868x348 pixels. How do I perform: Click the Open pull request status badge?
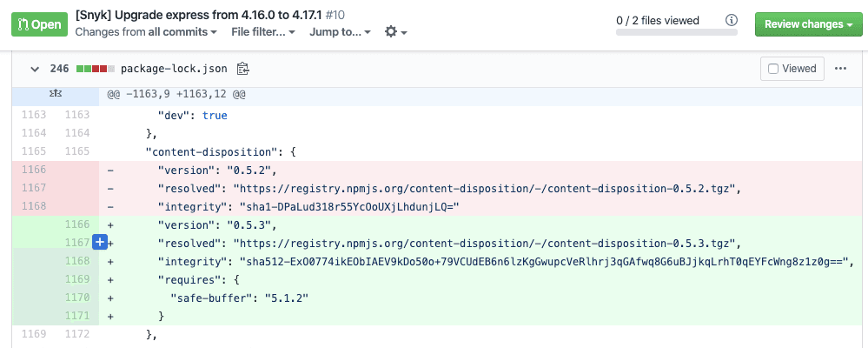[x=40, y=25]
